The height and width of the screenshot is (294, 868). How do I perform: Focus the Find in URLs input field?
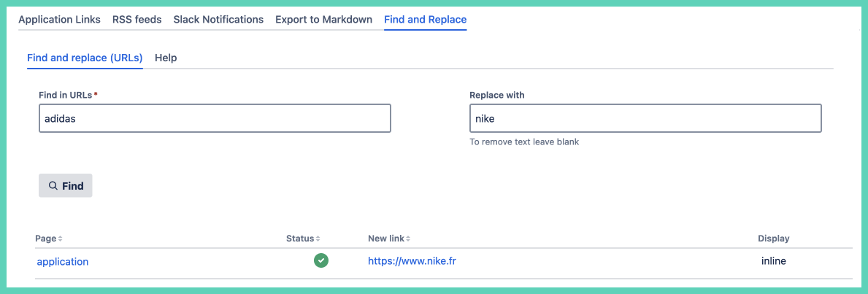[215, 118]
